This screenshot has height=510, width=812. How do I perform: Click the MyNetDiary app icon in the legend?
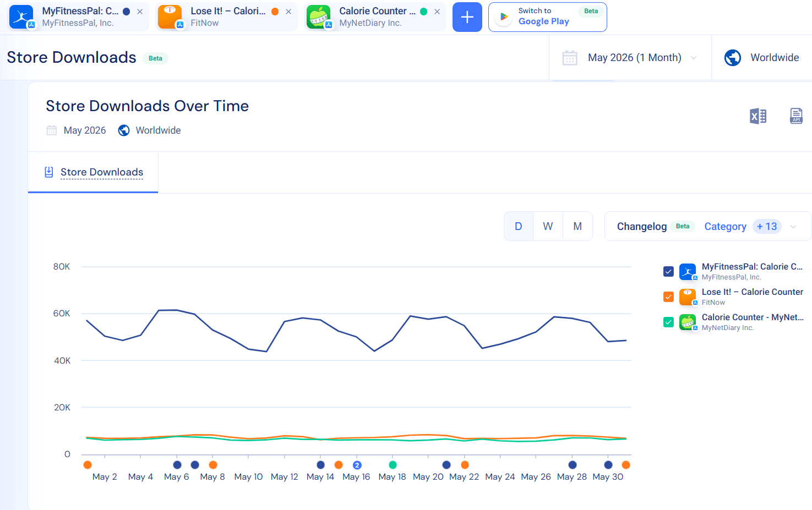point(688,322)
